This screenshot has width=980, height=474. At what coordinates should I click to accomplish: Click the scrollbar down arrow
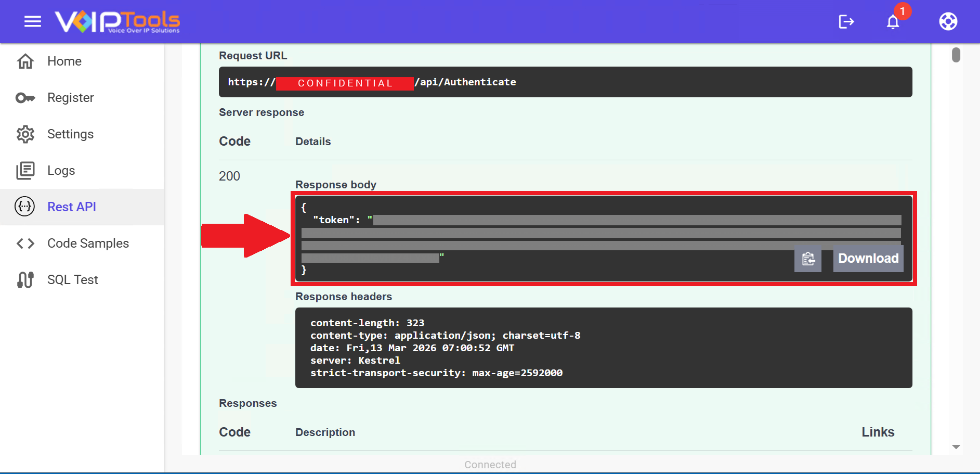click(956, 447)
